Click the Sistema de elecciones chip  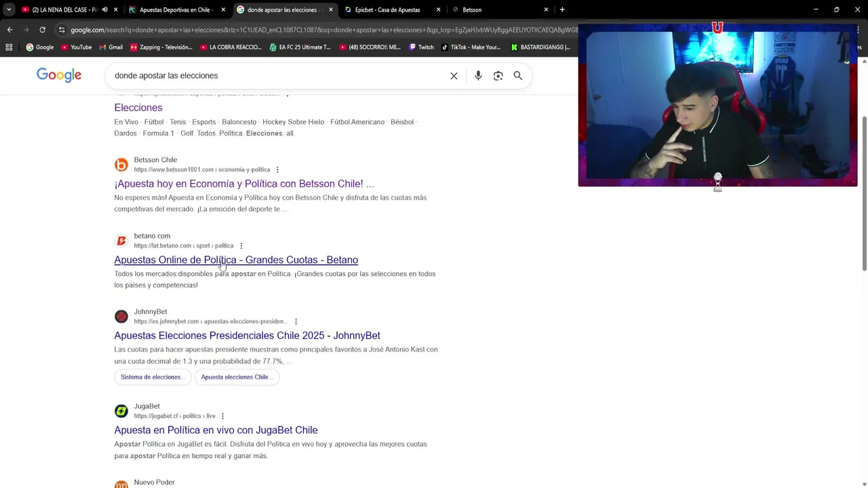pos(152,377)
